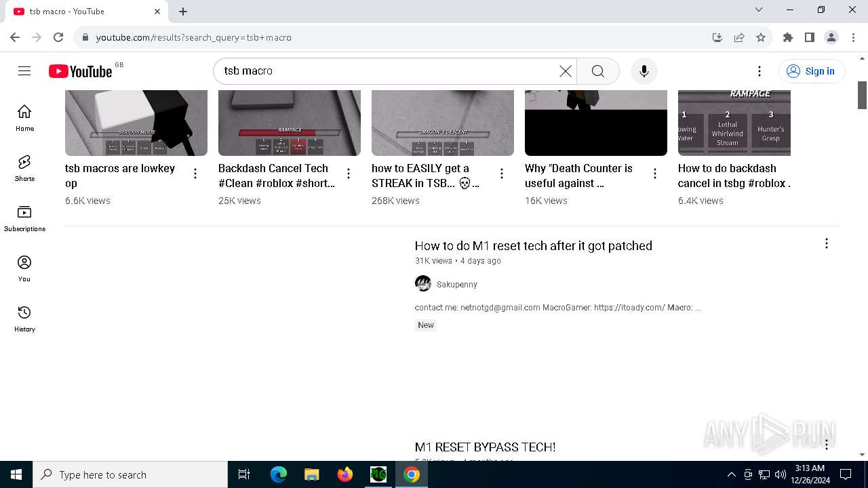
Task: Open the notification center
Action: (846, 474)
